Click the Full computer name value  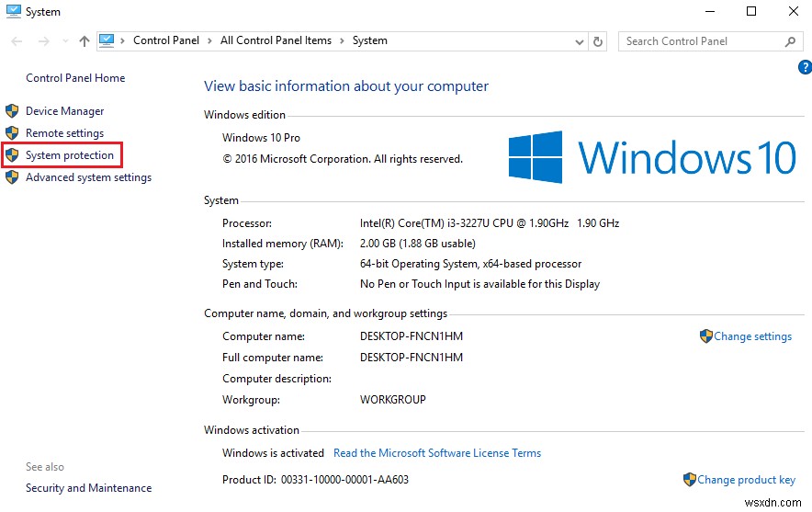412,357
